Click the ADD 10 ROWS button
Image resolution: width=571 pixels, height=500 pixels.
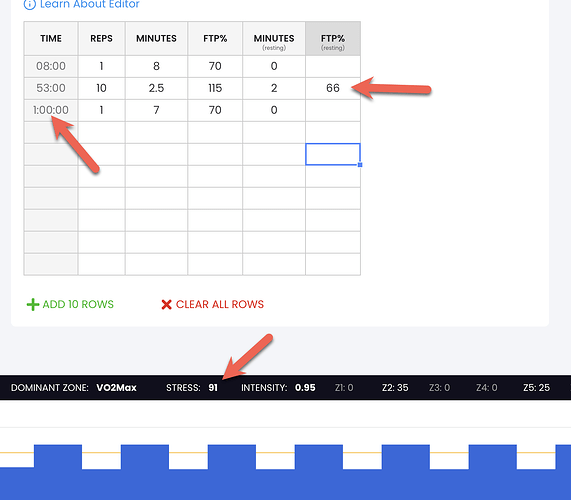click(70, 304)
